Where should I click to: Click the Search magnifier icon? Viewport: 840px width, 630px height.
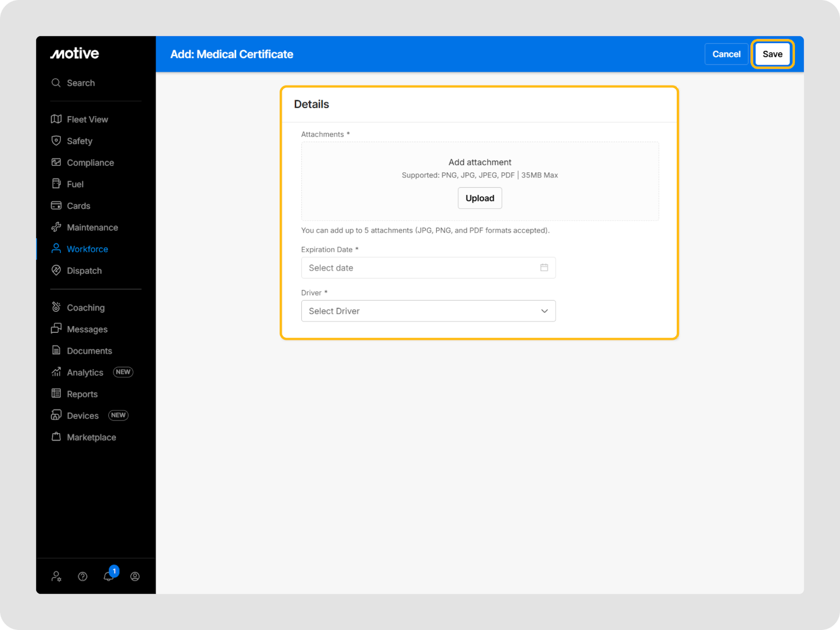[x=56, y=83]
